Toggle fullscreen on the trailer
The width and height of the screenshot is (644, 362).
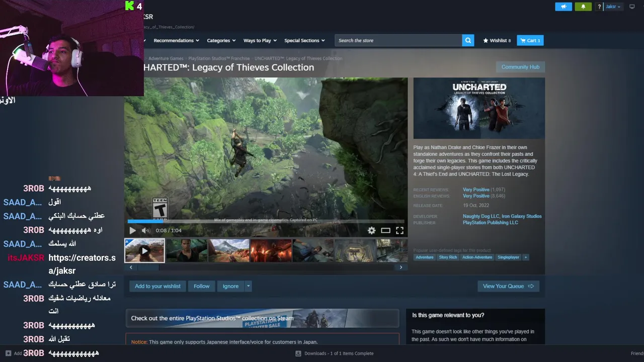pos(399,230)
